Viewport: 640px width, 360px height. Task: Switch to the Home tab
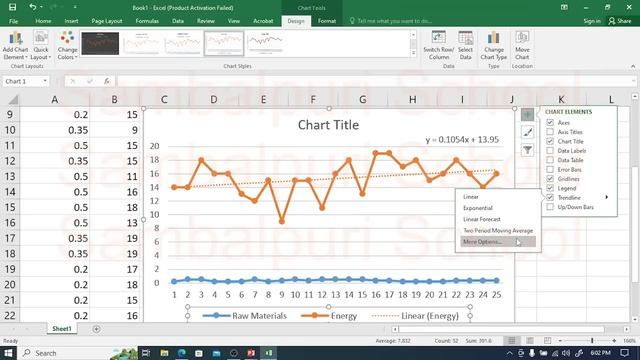(x=43, y=21)
